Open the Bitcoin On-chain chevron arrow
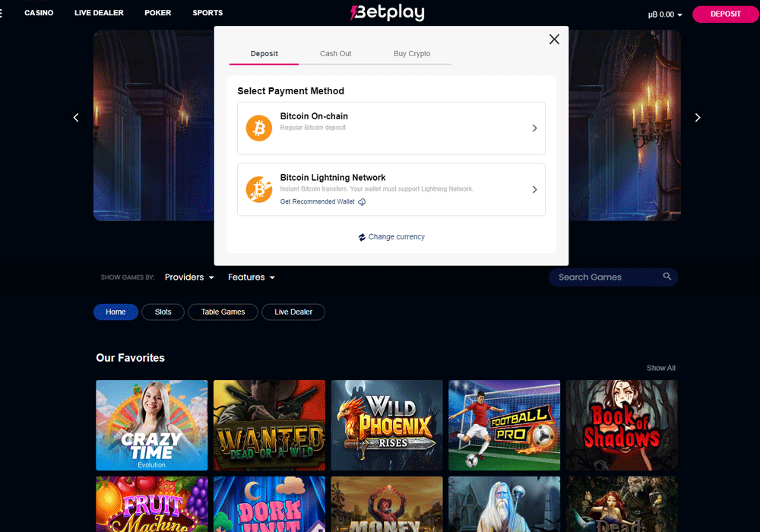 coord(534,128)
